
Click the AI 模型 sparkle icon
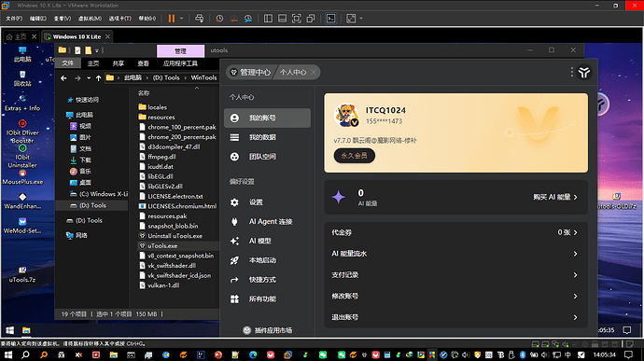pyautogui.click(x=234, y=241)
